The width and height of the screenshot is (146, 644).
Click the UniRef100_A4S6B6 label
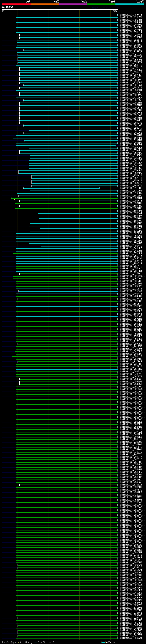(x=131, y=27)
